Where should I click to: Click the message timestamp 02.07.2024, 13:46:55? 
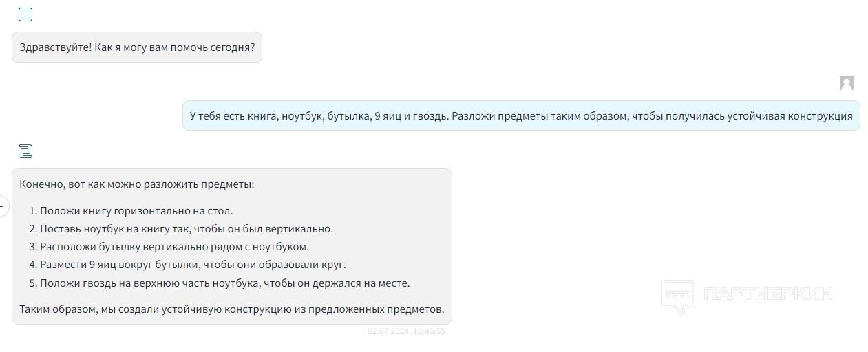pyautogui.click(x=406, y=331)
